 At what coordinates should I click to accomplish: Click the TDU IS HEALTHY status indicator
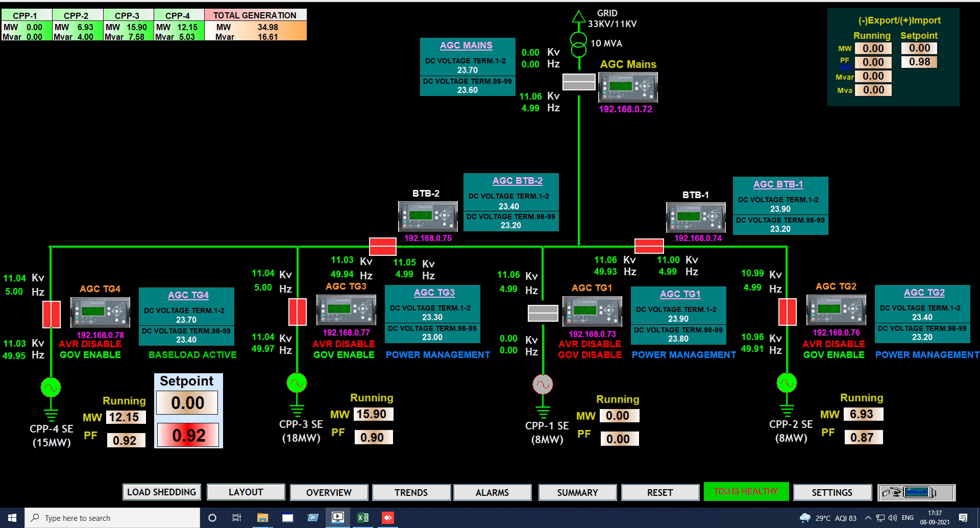(746, 491)
